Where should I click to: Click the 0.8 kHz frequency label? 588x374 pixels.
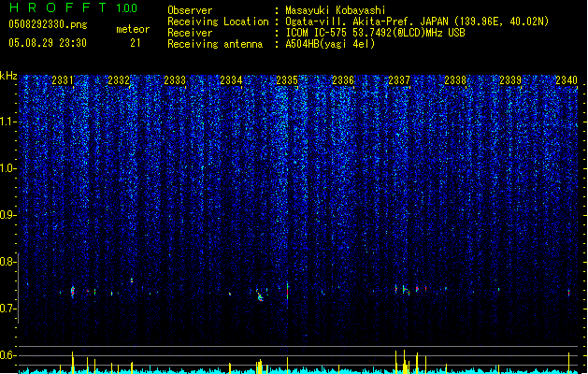[x=8, y=262]
